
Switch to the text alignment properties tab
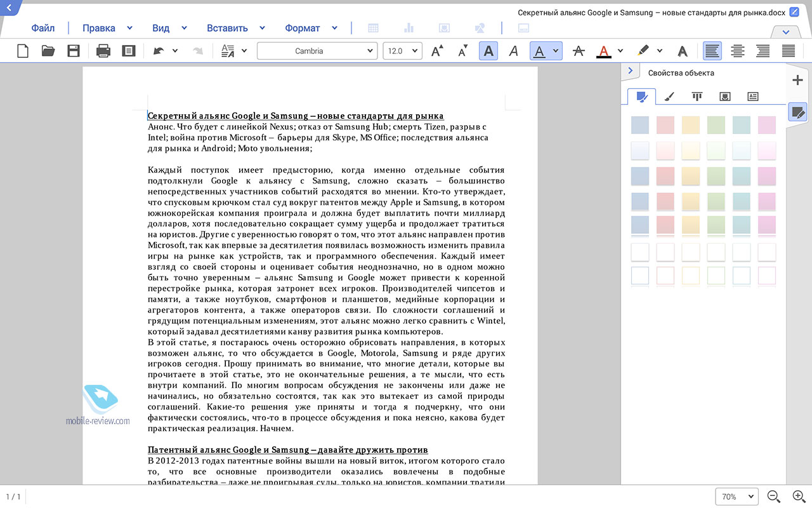coord(697,97)
